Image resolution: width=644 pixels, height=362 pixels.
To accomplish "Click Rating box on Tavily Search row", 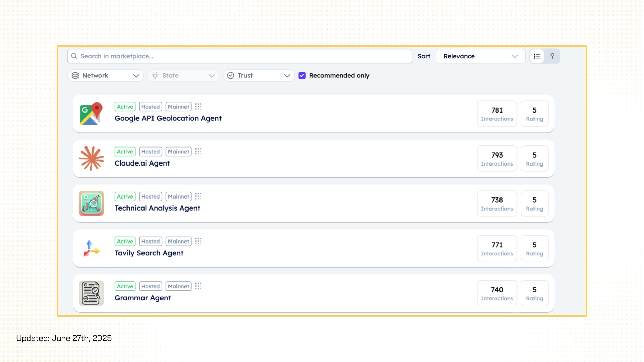I will 535,248.
